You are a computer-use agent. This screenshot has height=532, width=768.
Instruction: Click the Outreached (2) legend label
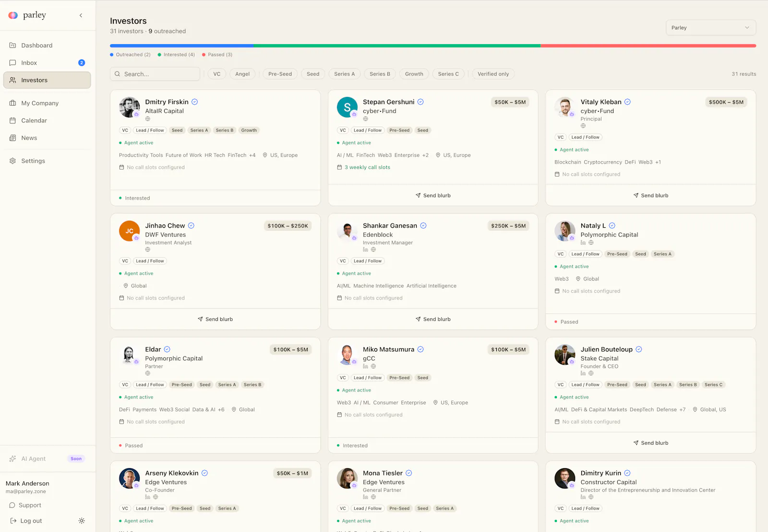(x=133, y=55)
